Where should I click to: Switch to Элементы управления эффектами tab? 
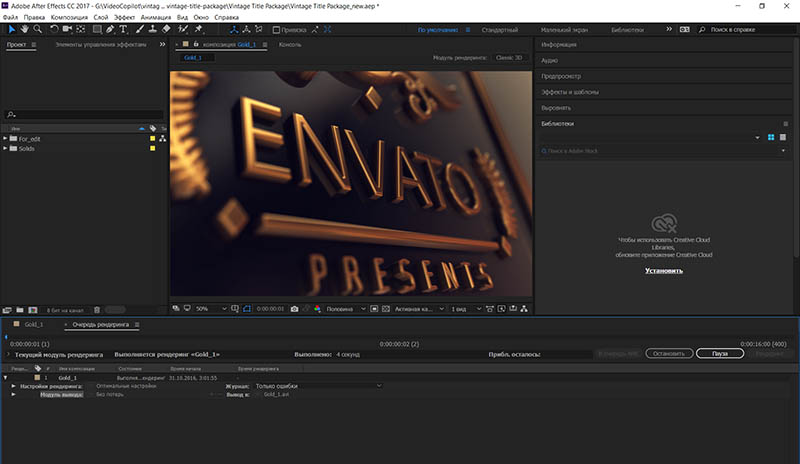pyautogui.click(x=101, y=44)
